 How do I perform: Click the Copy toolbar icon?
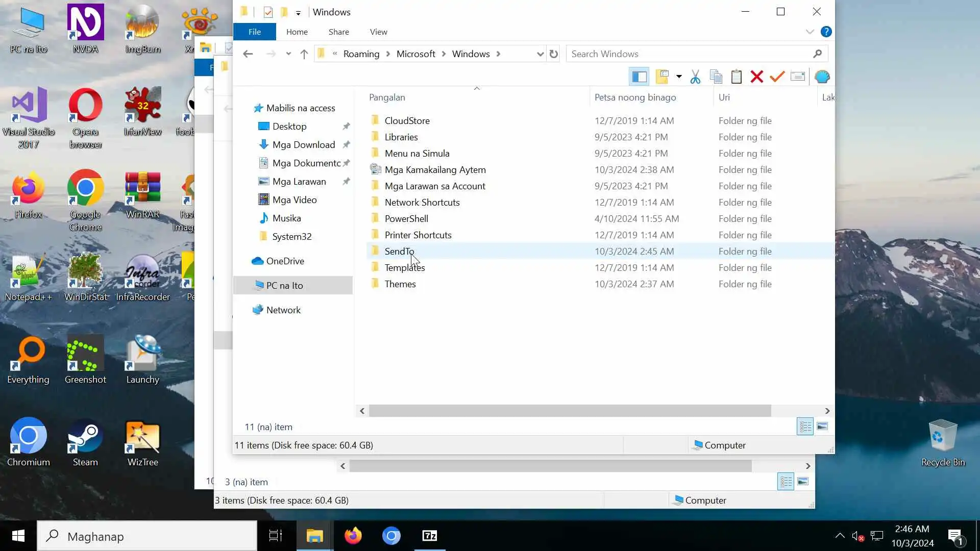click(716, 77)
